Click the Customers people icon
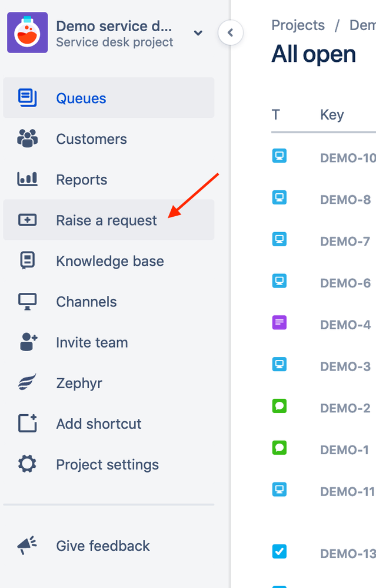 click(27, 138)
